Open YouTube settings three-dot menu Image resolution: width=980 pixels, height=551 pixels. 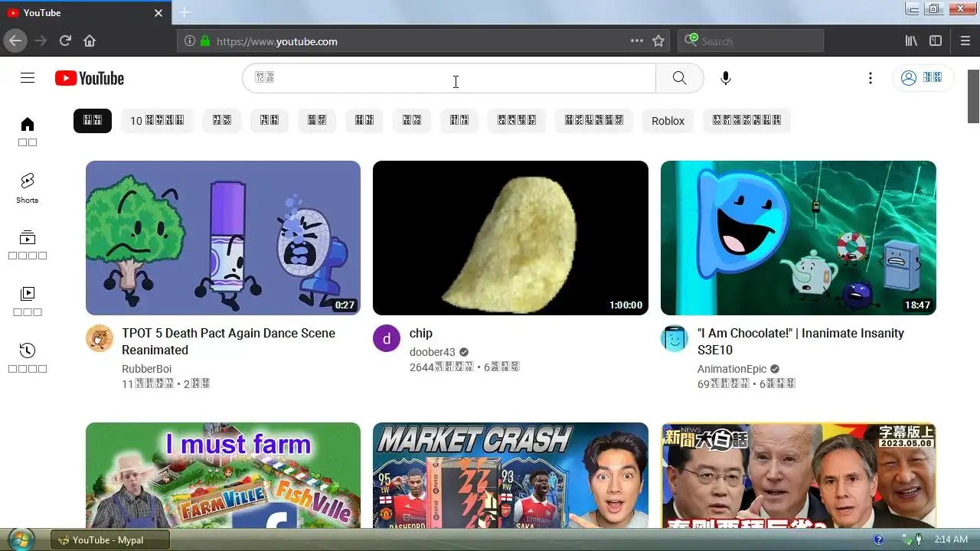pos(870,78)
